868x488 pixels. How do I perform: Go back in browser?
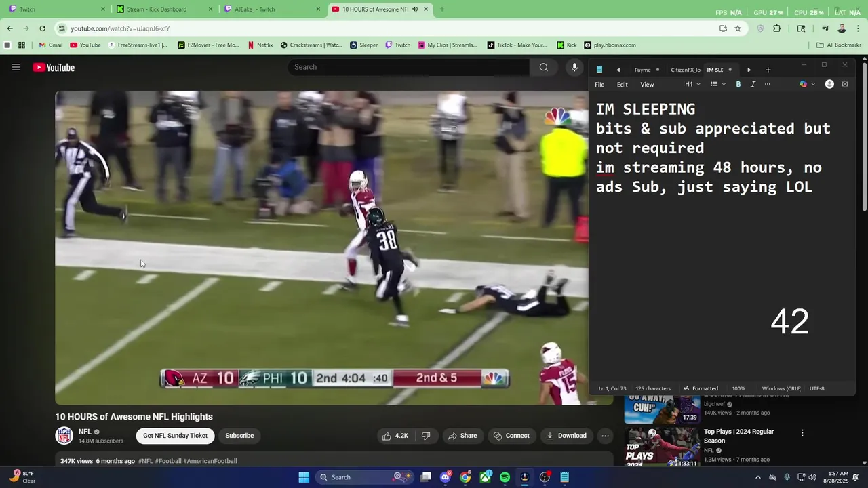[x=9, y=28]
